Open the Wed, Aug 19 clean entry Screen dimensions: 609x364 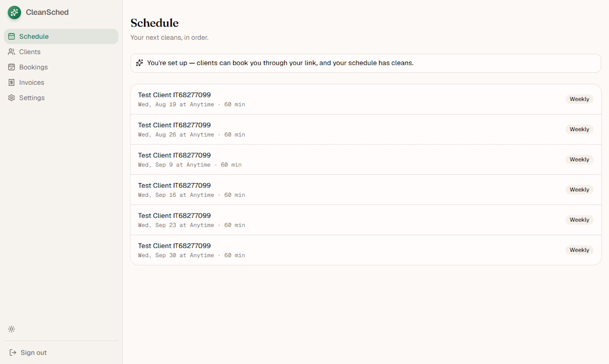366,100
